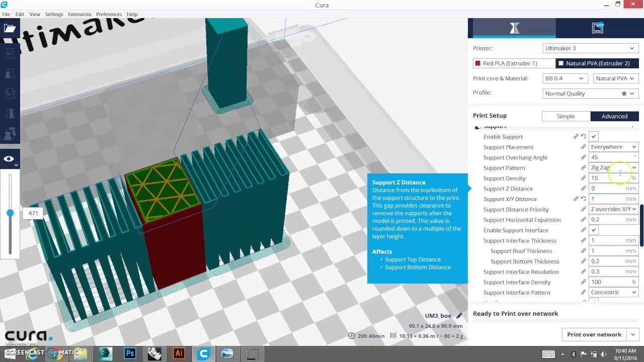Open 3ds Max from the taskbar

105,353
